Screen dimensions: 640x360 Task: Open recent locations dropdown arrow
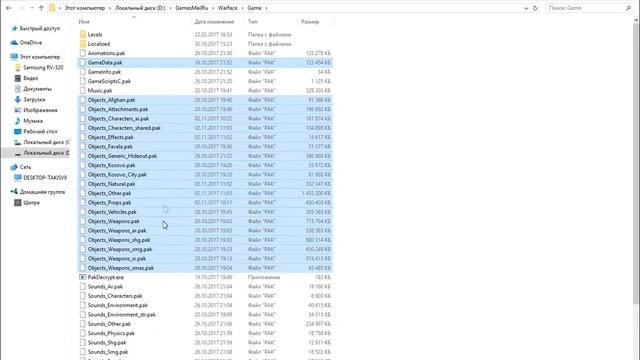(31, 8)
